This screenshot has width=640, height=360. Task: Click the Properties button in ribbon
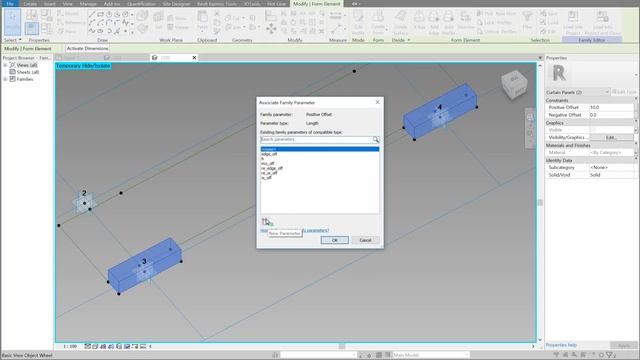click(x=32, y=28)
